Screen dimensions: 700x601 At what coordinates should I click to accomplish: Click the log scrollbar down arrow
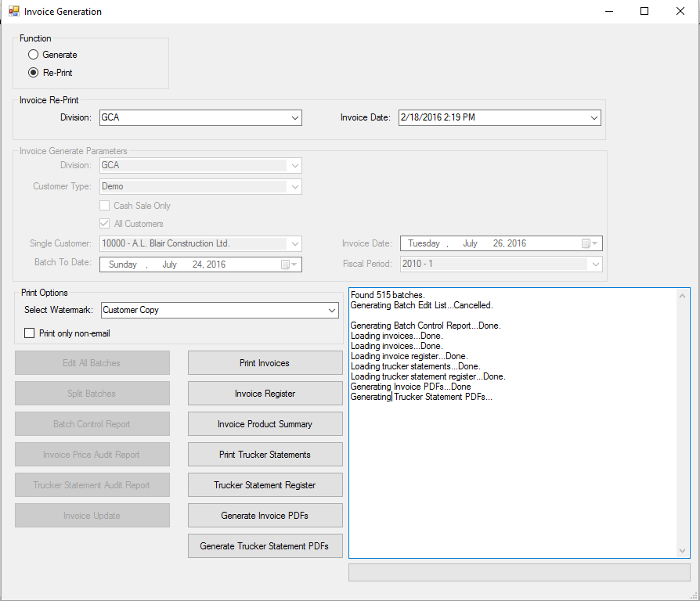pyautogui.click(x=682, y=551)
